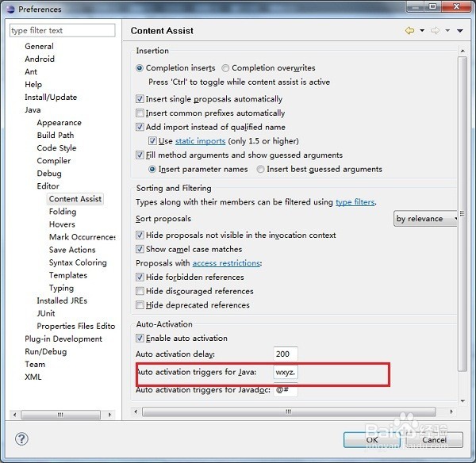Open the access restrictions link
Image resolution: width=476 pixels, height=463 pixels.
[226, 263]
